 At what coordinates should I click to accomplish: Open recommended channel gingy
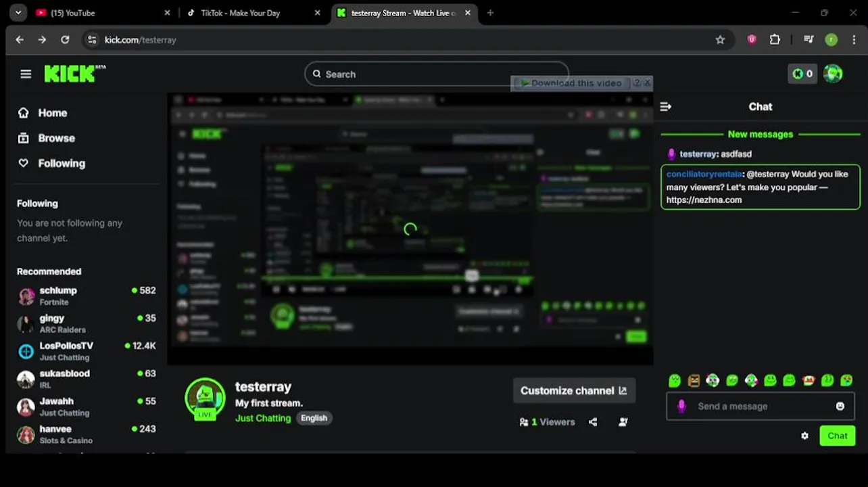pos(87,323)
